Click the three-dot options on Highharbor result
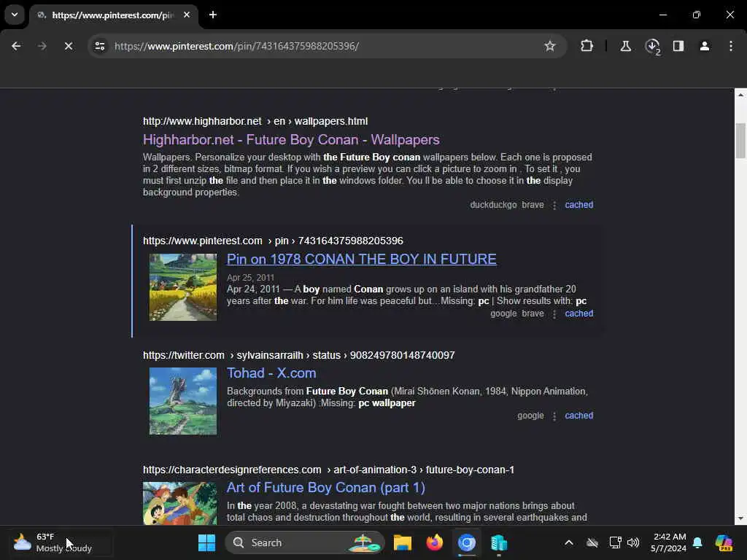The image size is (747, 560). (x=554, y=205)
